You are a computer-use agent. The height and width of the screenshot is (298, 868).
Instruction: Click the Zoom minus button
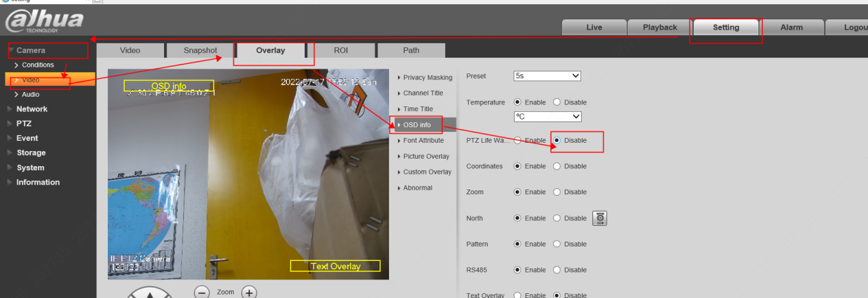(x=202, y=292)
